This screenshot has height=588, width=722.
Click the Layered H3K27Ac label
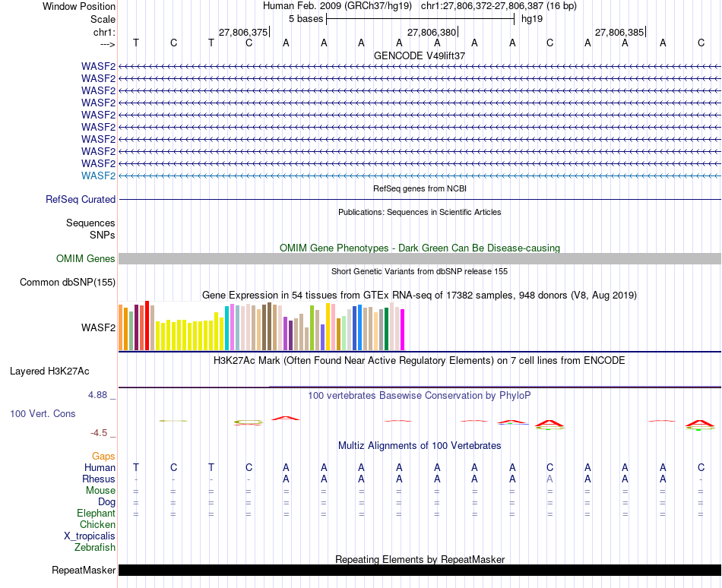pos(49,371)
